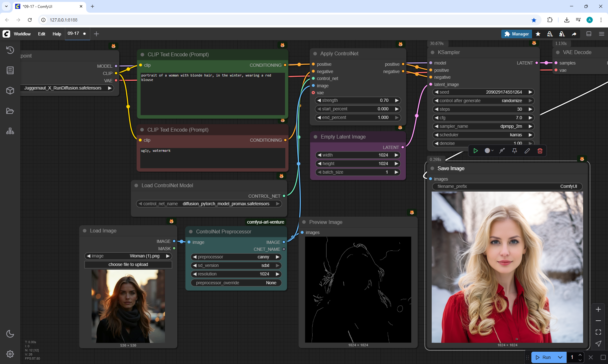Viewport: 608px width, 364px height.
Task: Click the bypass node icon
Action: [x=502, y=151]
